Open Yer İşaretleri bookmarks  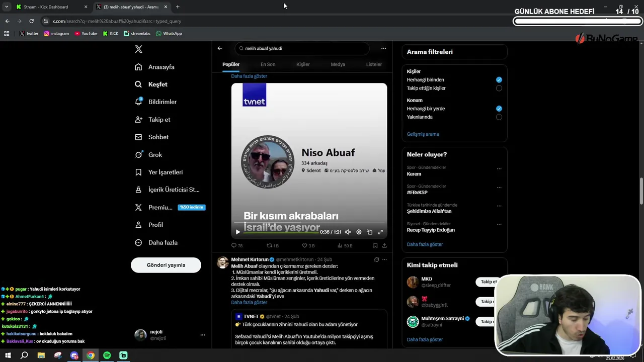[x=159, y=172]
